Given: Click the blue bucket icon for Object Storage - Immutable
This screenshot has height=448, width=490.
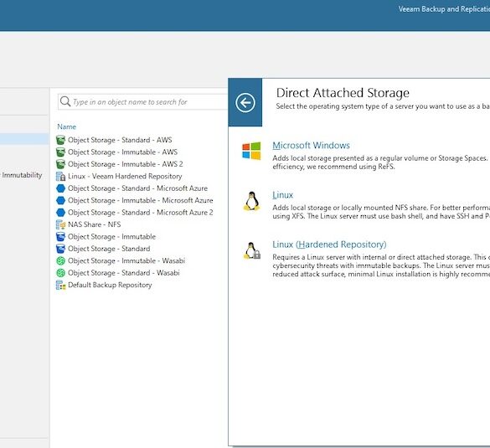Looking at the screenshot, I should tap(60, 237).
